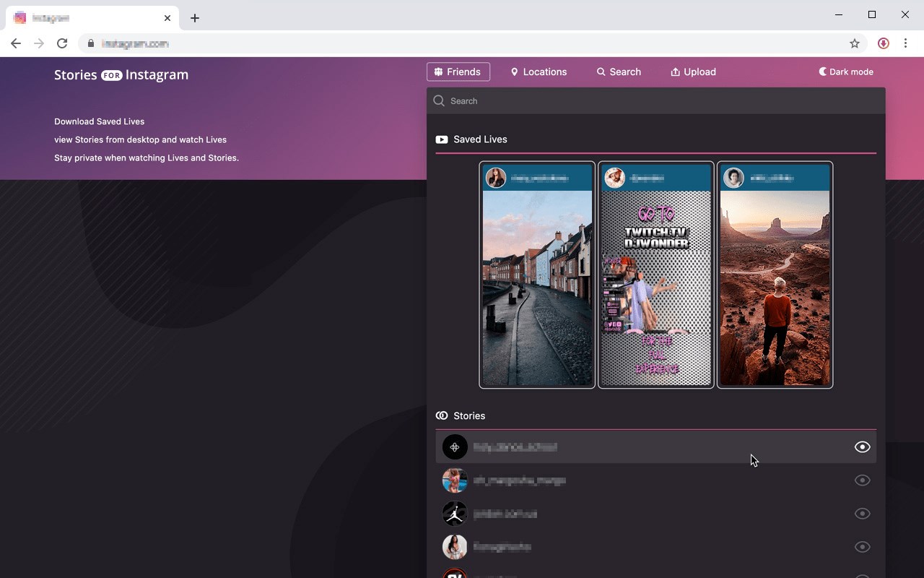This screenshot has width=924, height=578.
Task: Click the Stories heading text
Action: 469,416
